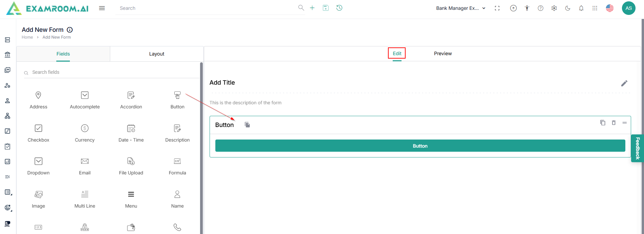644x234 pixels.
Task: Duplicate the Button field card
Action: 603,123
